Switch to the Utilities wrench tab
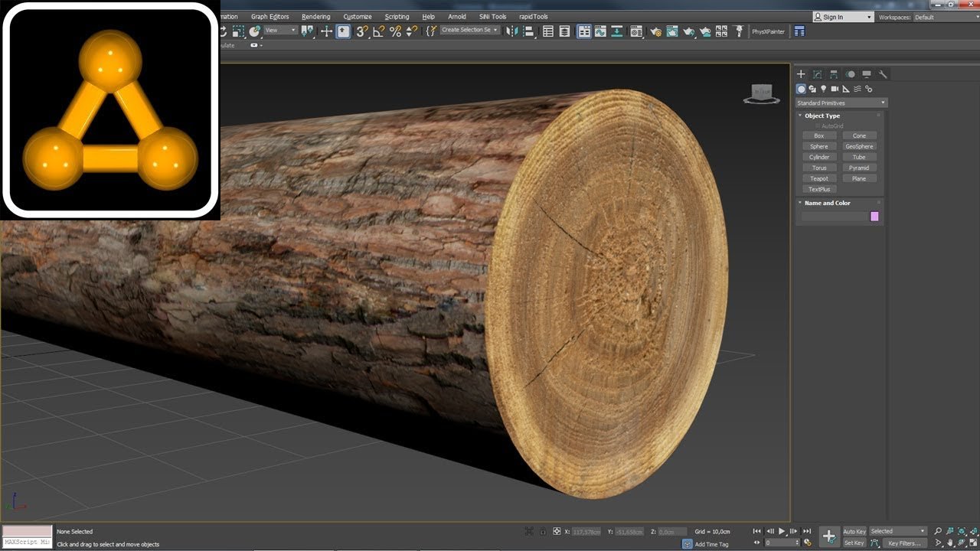980x551 pixels. click(x=883, y=74)
